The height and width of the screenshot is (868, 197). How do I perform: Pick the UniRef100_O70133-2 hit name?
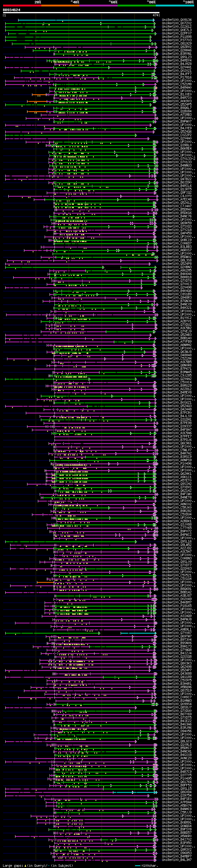point(179,159)
